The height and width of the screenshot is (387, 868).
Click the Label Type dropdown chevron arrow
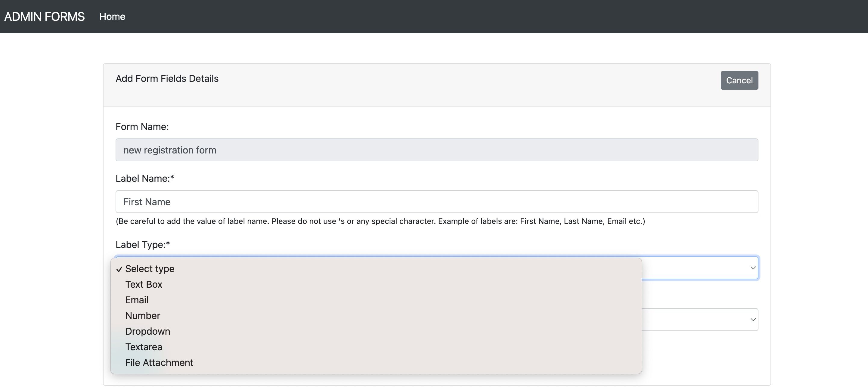[753, 268]
